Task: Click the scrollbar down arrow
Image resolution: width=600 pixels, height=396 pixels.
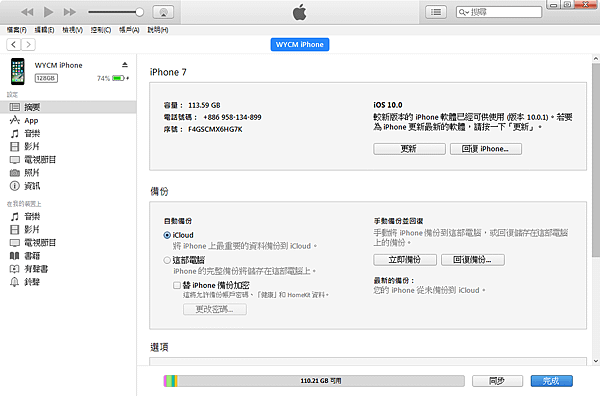Action: (x=596, y=360)
